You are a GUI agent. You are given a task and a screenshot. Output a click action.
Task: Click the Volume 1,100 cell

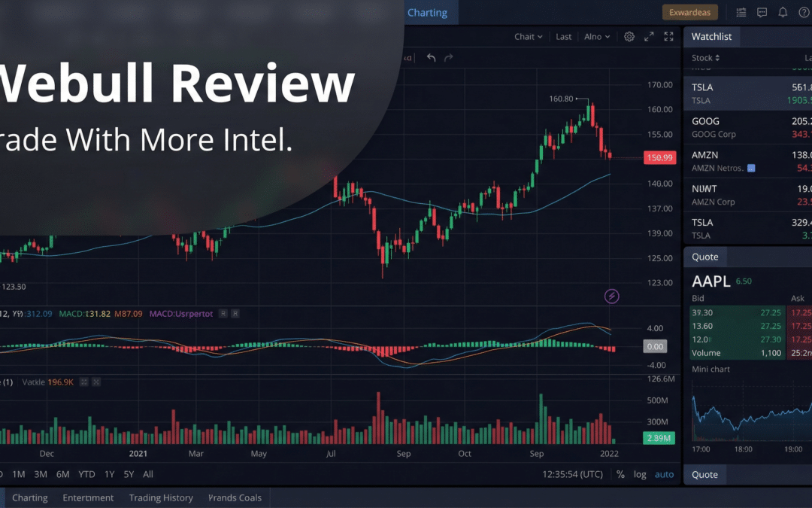[738, 353]
